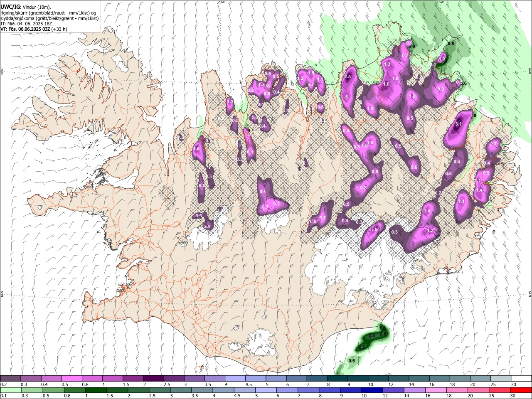Click the darkest purple swatch in upper legend row

click(153, 379)
